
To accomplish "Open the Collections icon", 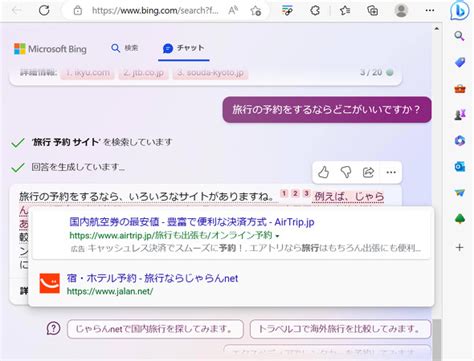I will (372, 11).
